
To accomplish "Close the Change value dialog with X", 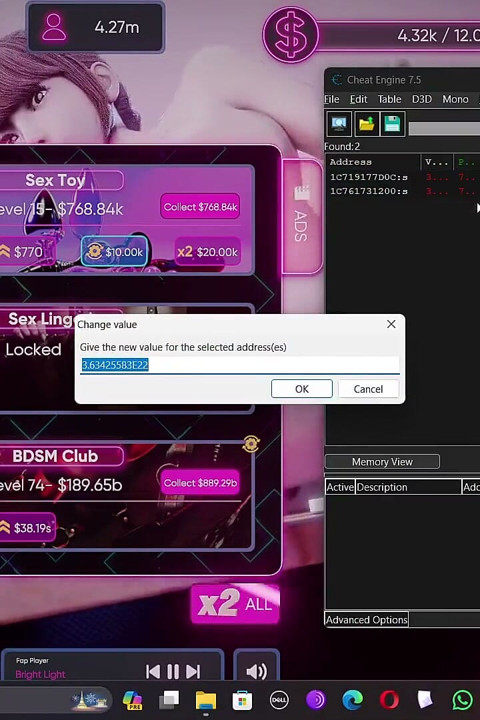I will tap(391, 324).
